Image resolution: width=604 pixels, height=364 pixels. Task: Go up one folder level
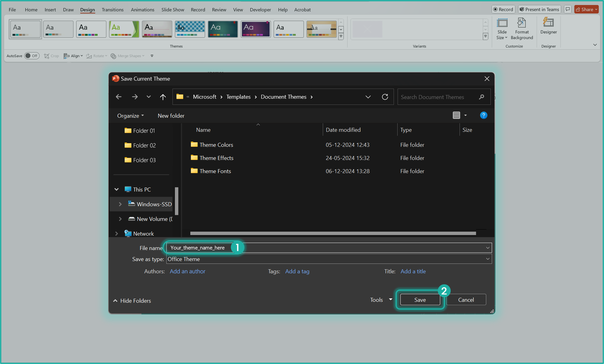pyautogui.click(x=163, y=97)
